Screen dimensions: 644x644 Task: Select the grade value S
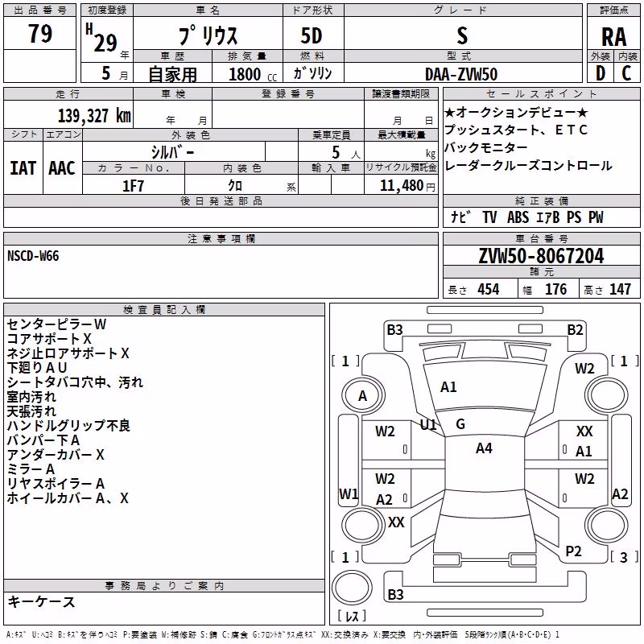pos(462,35)
